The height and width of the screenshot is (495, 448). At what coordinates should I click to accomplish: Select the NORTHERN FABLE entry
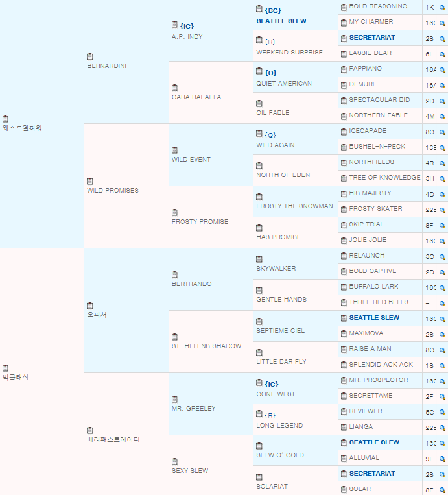point(378,115)
